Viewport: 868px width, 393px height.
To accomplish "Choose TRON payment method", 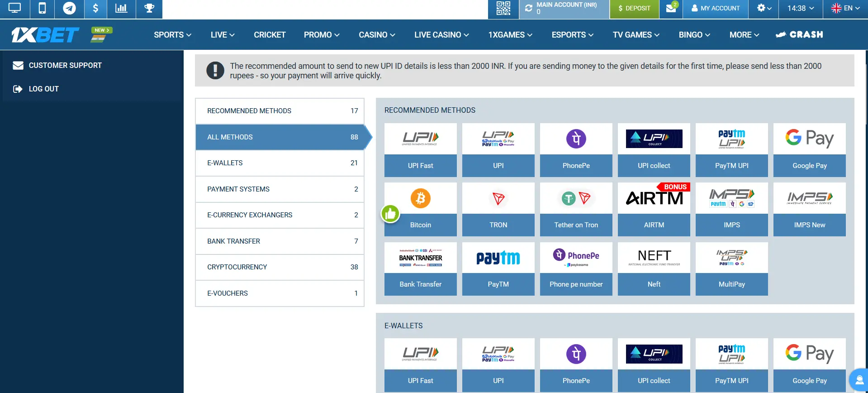I will point(498,209).
